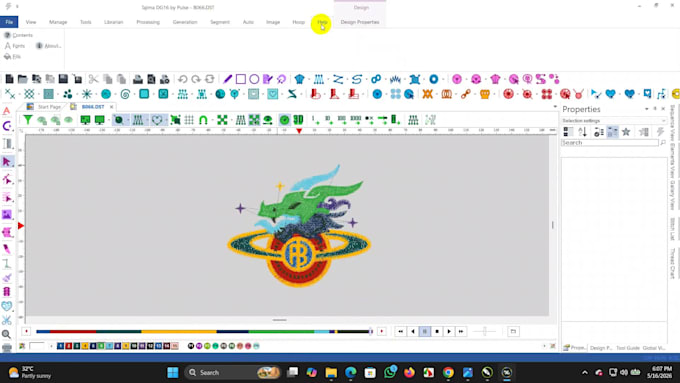Toggle the grid display button
Viewport: 680px width, 383px height.
tap(189, 120)
